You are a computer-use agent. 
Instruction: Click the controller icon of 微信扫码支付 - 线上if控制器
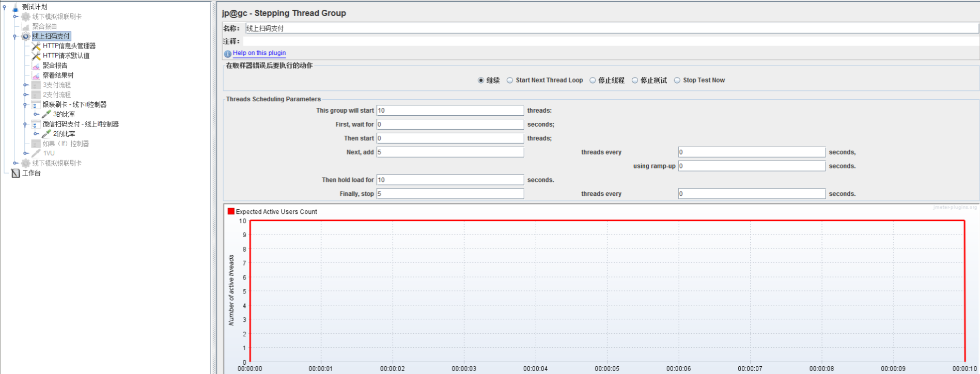[36, 124]
